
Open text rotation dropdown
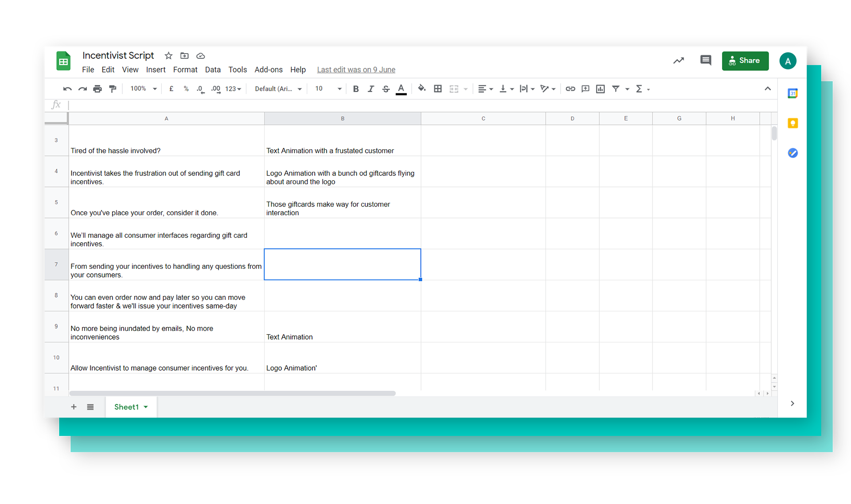point(548,89)
